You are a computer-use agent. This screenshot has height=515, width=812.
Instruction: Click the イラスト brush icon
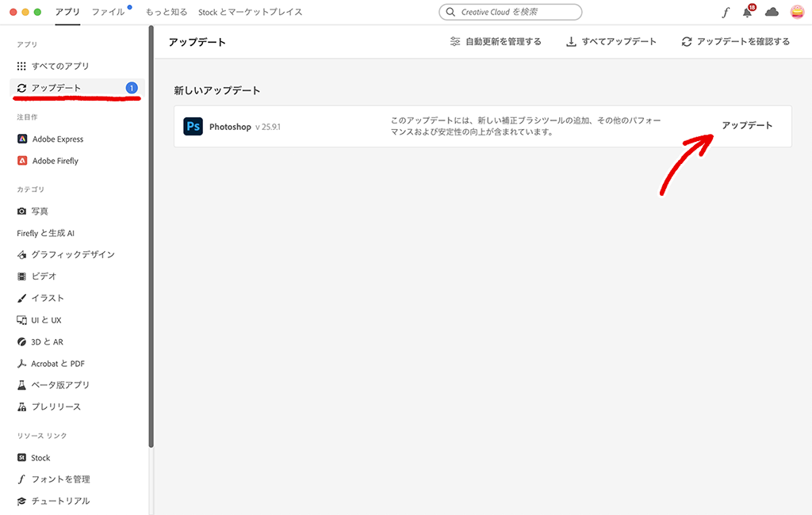21,298
